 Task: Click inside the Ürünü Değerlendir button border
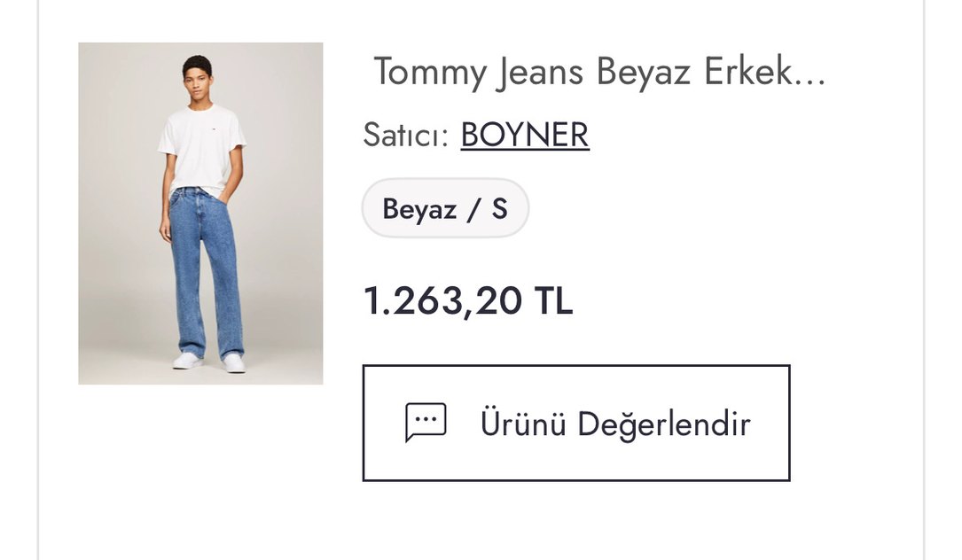pyautogui.click(x=577, y=423)
